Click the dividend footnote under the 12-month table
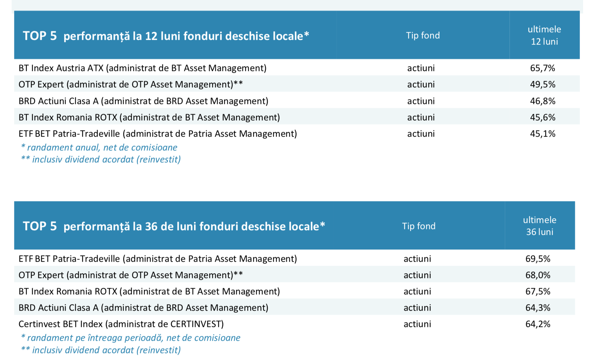 tap(101, 160)
